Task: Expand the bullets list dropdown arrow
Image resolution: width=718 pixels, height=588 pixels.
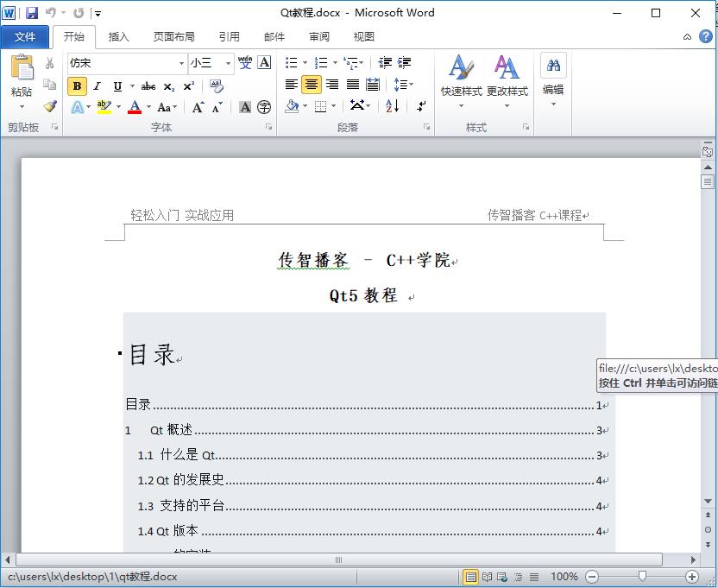Action: tap(305, 62)
